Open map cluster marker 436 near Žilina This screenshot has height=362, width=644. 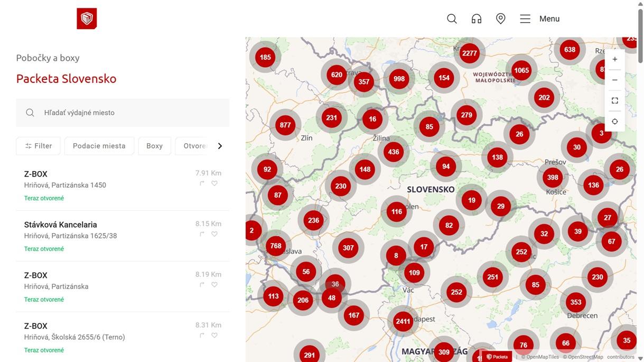point(394,152)
